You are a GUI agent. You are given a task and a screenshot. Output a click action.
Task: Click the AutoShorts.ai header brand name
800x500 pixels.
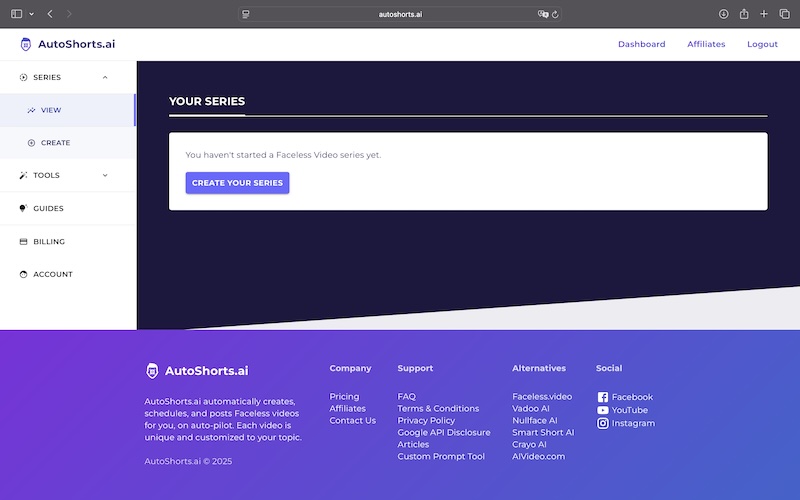click(77, 44)
